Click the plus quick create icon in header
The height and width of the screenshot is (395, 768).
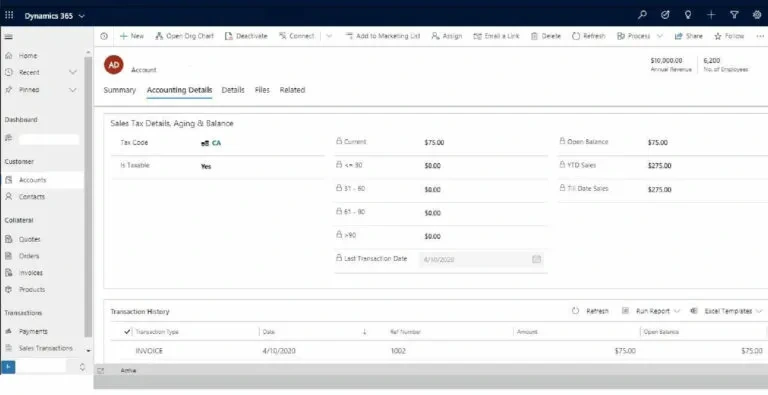pos(711,15)
